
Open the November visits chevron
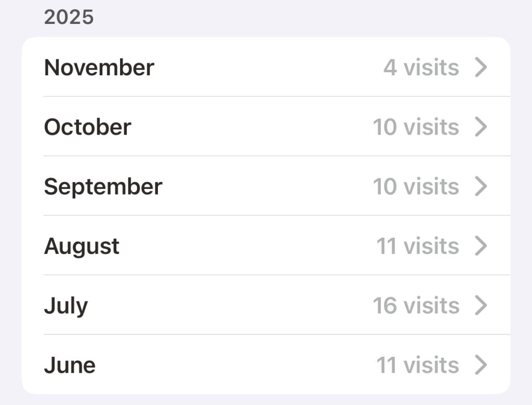(x=482, y=67)
